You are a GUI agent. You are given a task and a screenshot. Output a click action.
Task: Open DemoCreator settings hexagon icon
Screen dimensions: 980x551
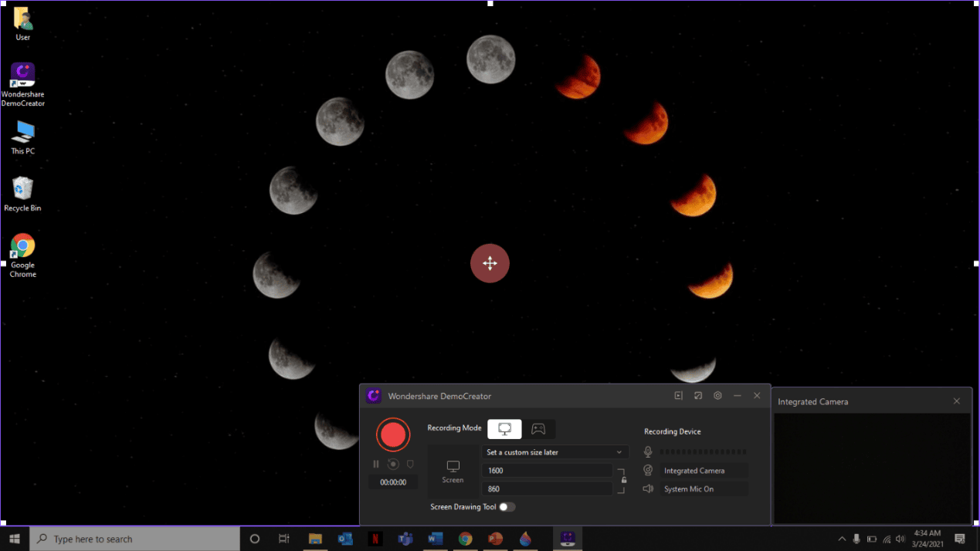click(x=717, y=396)
